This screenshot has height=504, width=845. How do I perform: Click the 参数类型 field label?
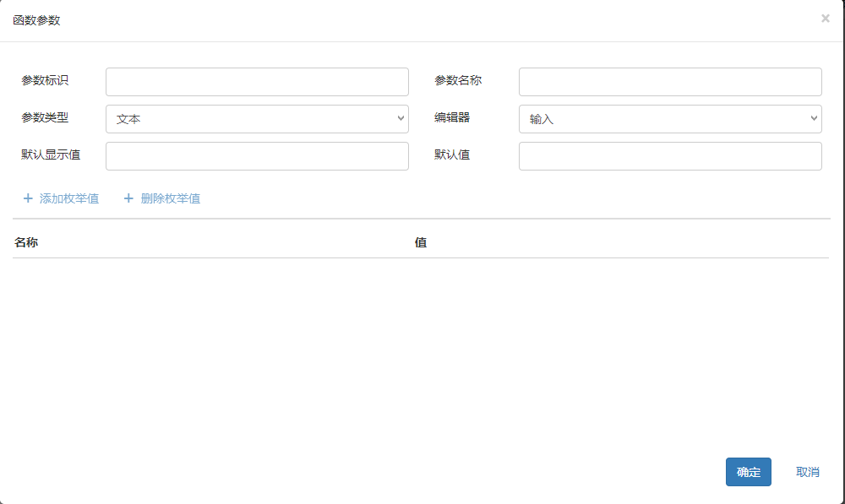click(45, 117)
